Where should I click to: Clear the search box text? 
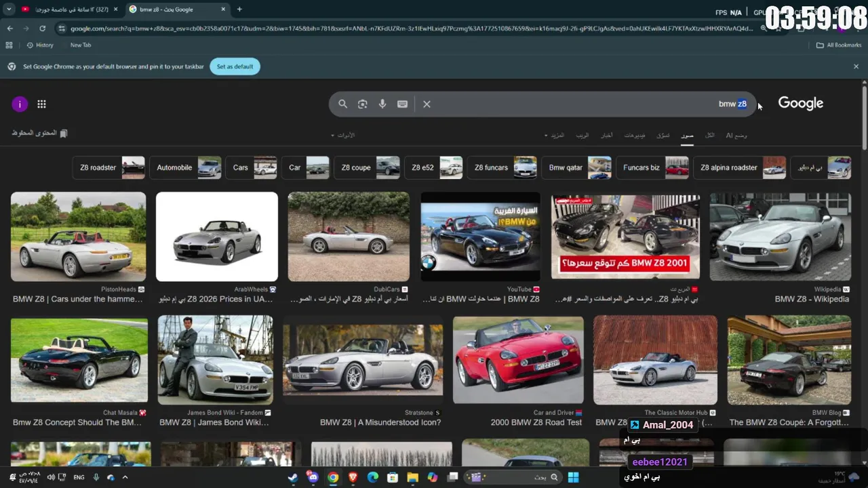pyautogui.click(x=427, y=104)
